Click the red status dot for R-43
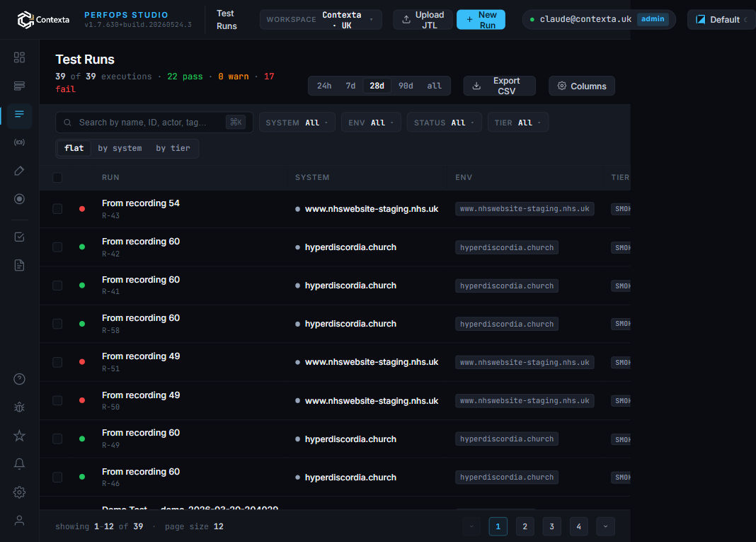Screen dimensions: 756x542 [x=82, y=209]
